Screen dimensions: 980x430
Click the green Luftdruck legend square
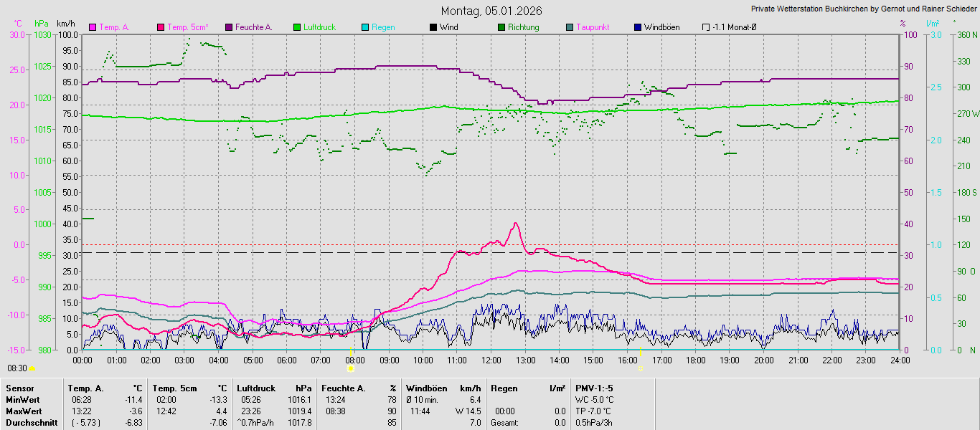point(297,28)
